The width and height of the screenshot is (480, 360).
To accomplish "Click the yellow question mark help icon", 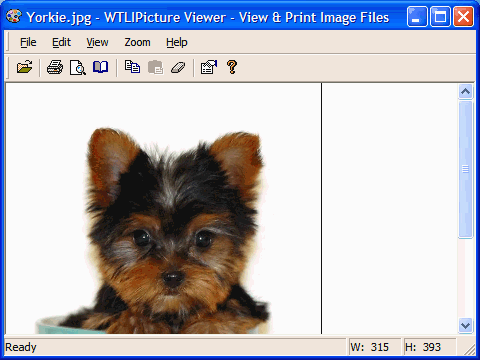I will coord(232,67).
